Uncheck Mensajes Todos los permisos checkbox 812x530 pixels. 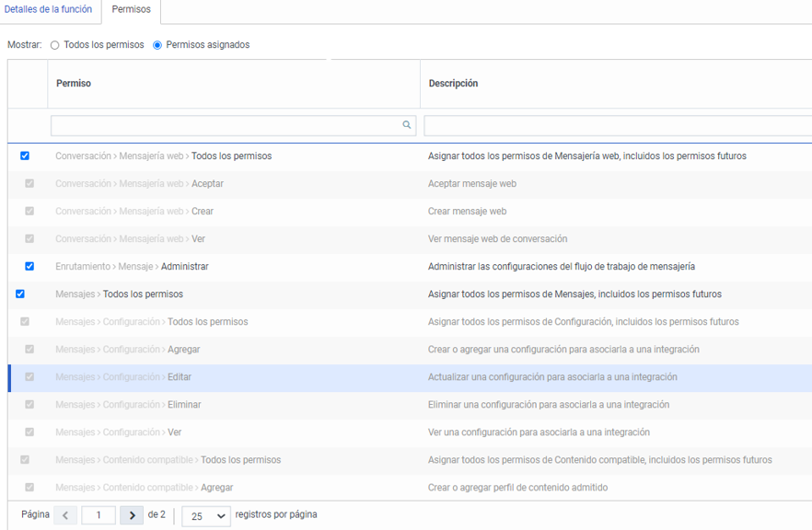[20, 294]
